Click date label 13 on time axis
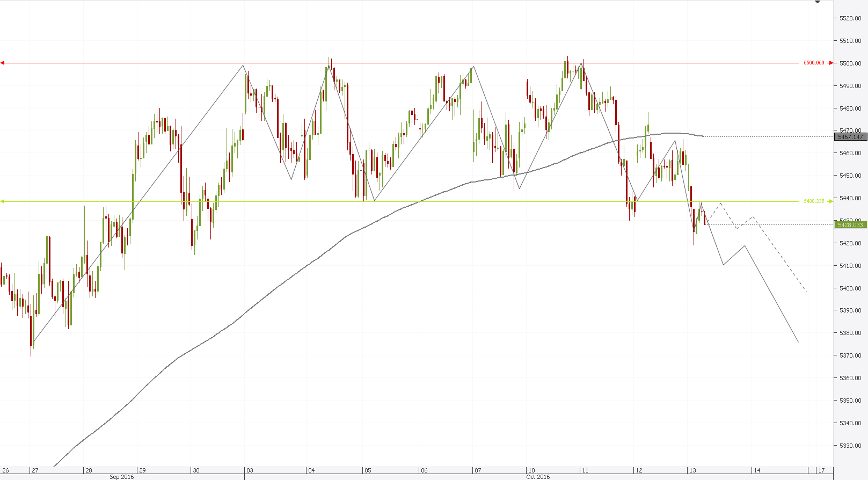The image size is (868, 480). 692,470
